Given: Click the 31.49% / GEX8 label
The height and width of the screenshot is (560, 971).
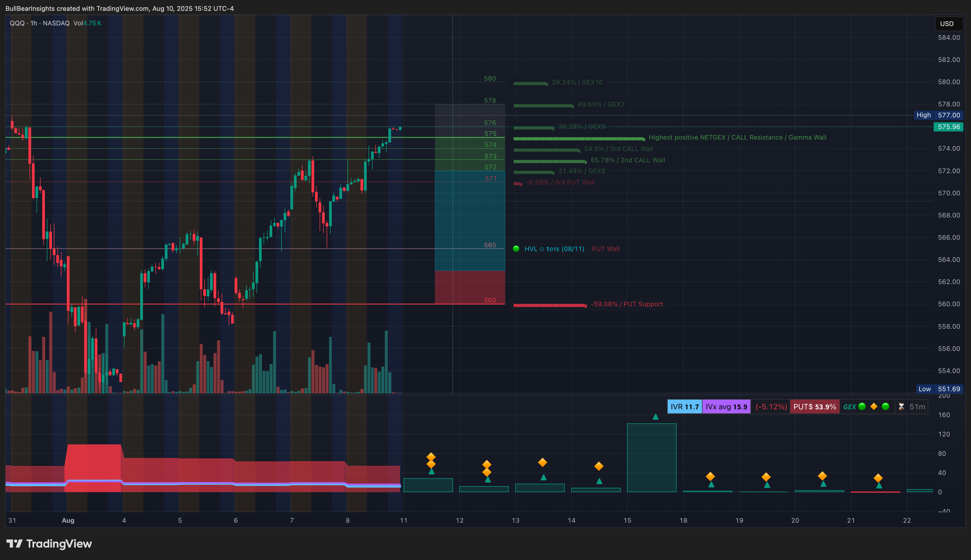Looking at the screenshot, I should tap(582, 171).
